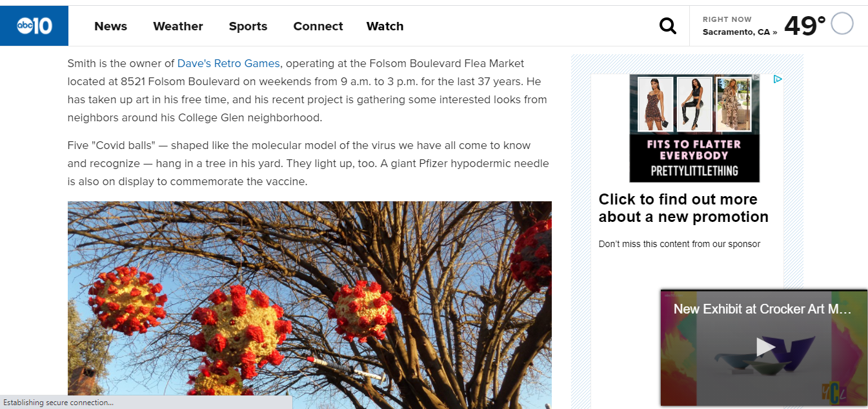
Task: Click the Covid balls tree photo
Action: [x=310, y=304]
